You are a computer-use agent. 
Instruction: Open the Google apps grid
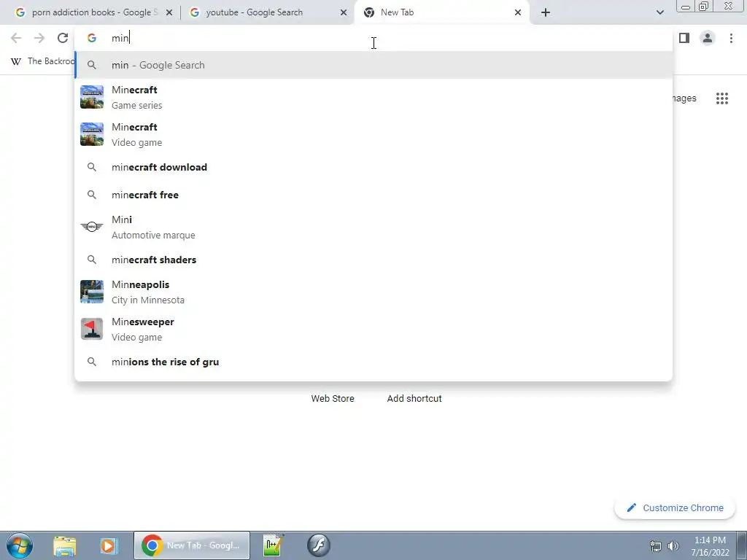[x=722, y=98]
